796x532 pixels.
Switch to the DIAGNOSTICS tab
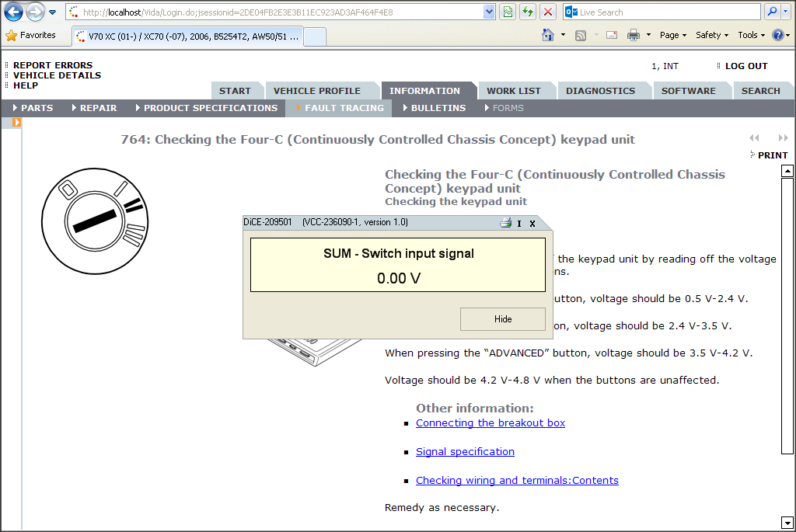pyautogui.click(x=600, y=91)
